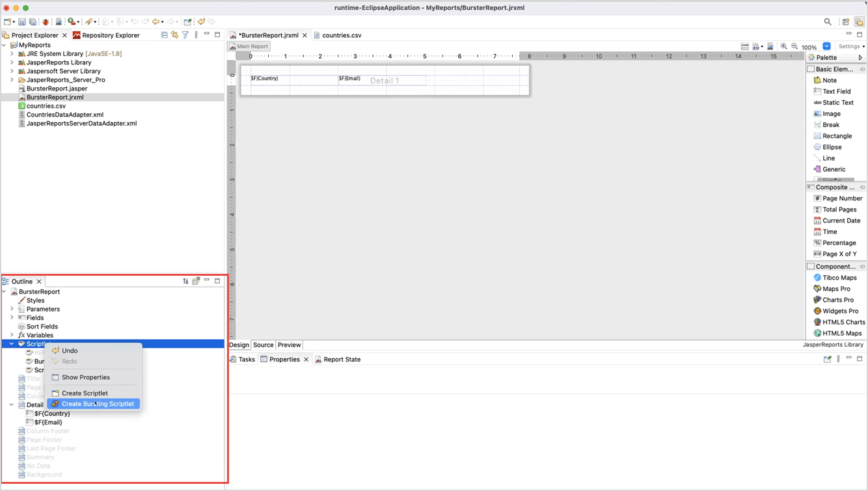Select the Rectangle palette element
The height and width of the screenshot is (491, 868).
click(832, 136)
